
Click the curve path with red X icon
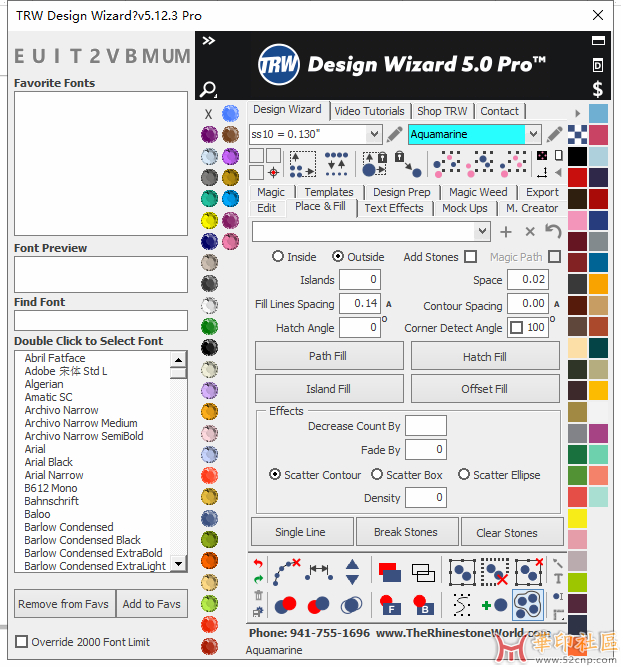click(x=286, y=572)
